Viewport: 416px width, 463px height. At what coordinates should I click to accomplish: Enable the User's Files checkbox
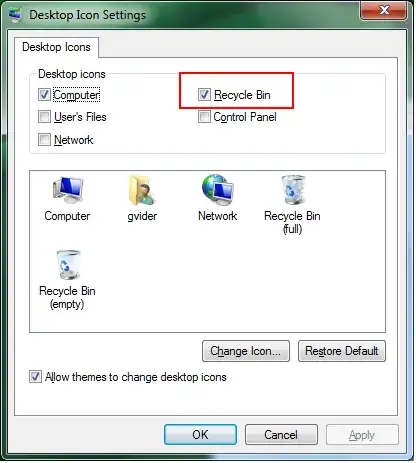point(44,117)
